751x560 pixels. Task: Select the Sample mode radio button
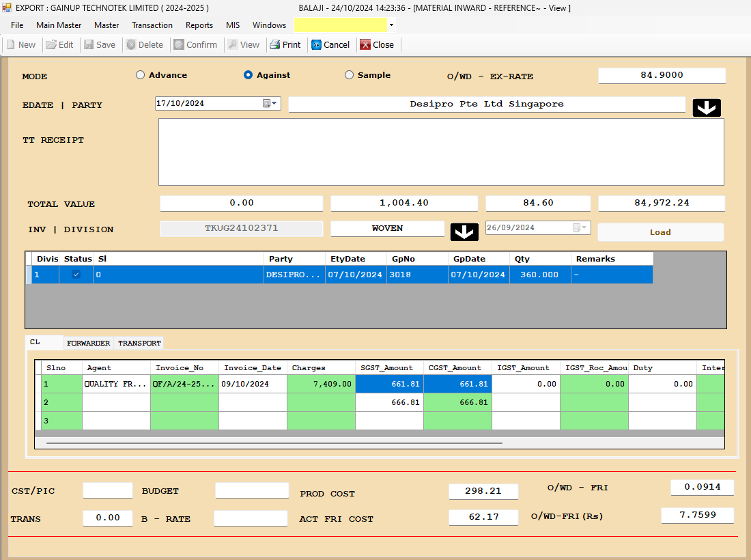click(x=350, y=75)
